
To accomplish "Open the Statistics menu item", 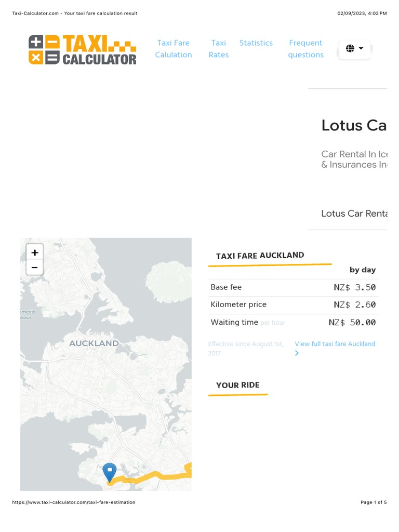I will click(x=256, y=43).
